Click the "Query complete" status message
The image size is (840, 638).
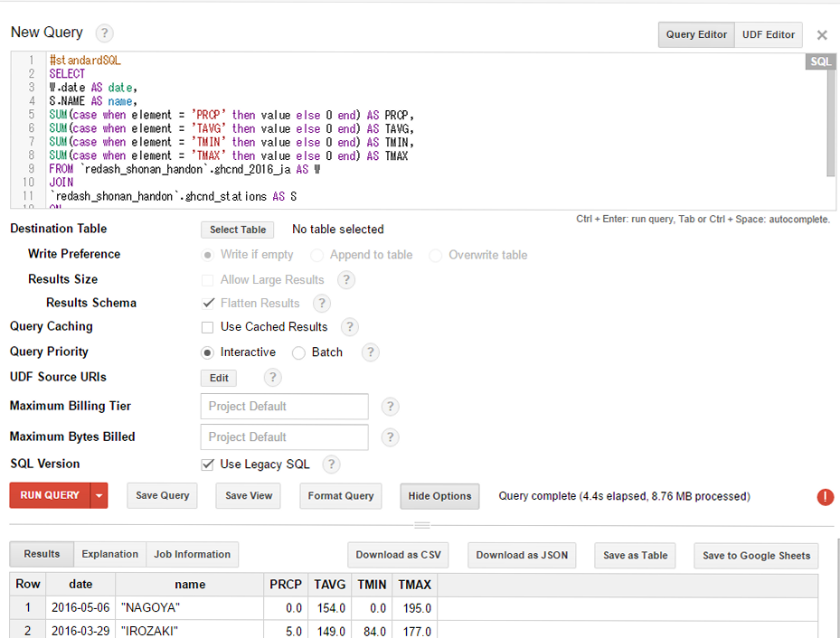pos(624,496)
